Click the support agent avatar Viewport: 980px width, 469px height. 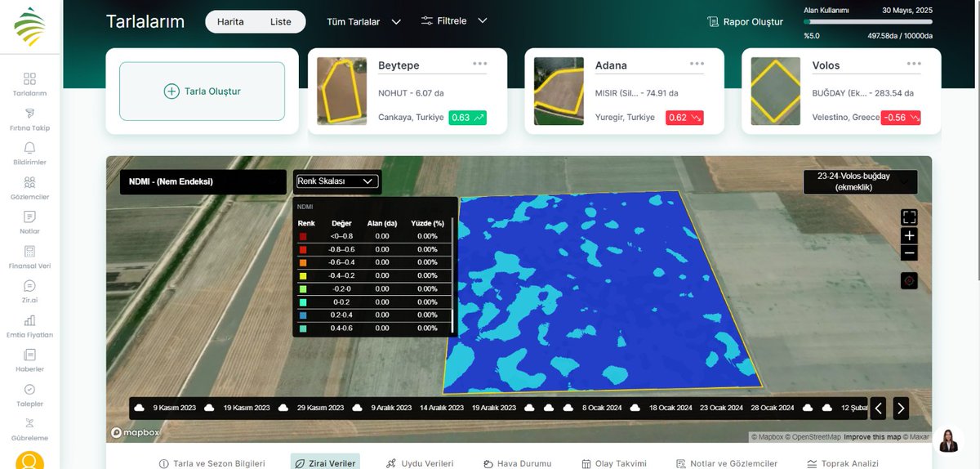tap(948, 440)
